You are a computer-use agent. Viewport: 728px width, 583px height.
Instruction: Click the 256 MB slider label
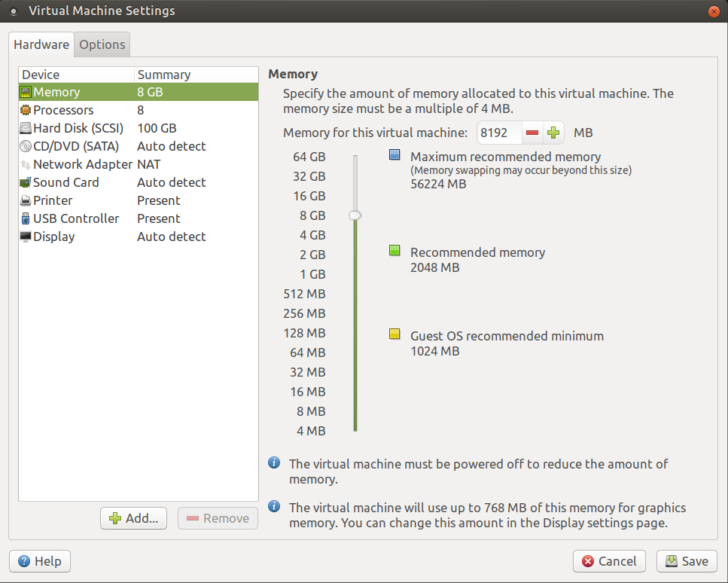pos(305,313)
